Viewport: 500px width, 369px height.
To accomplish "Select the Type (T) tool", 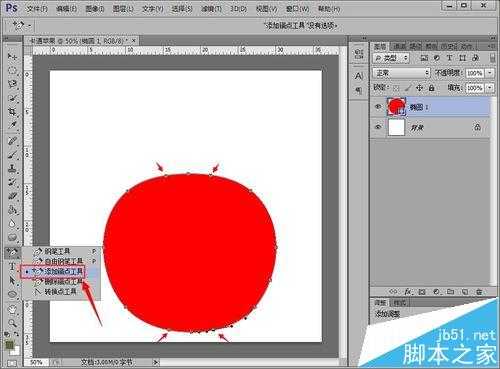I will (12, 266).
